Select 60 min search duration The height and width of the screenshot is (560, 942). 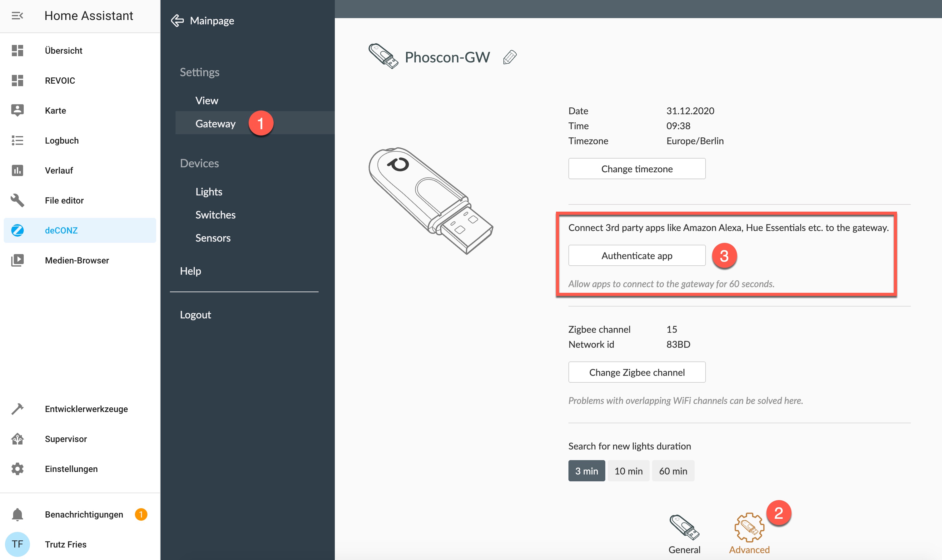[672, 470]
